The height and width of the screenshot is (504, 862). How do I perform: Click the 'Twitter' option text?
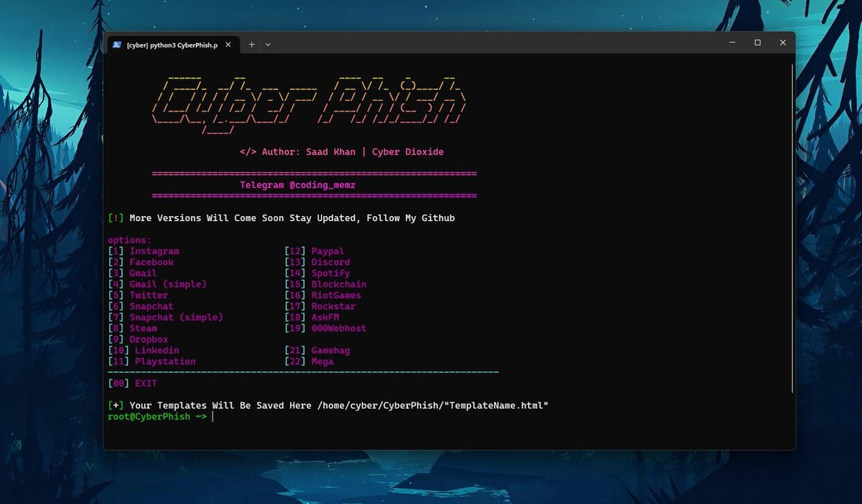(x=148, y=295)
